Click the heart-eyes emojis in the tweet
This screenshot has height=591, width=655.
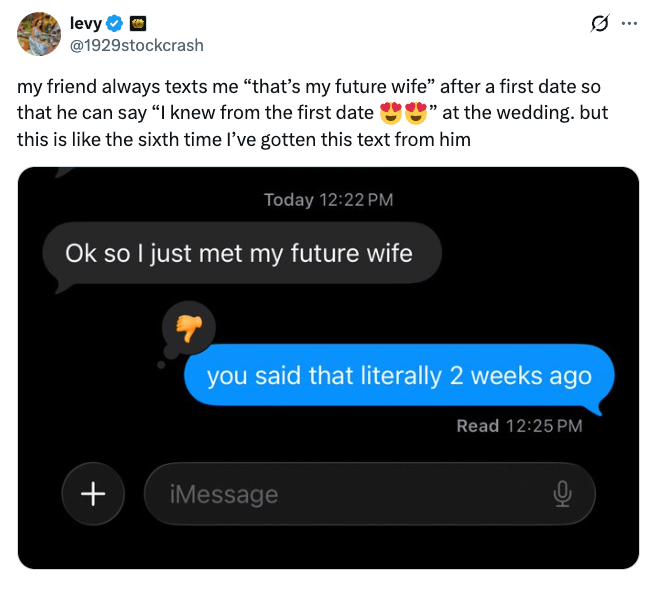402,114
